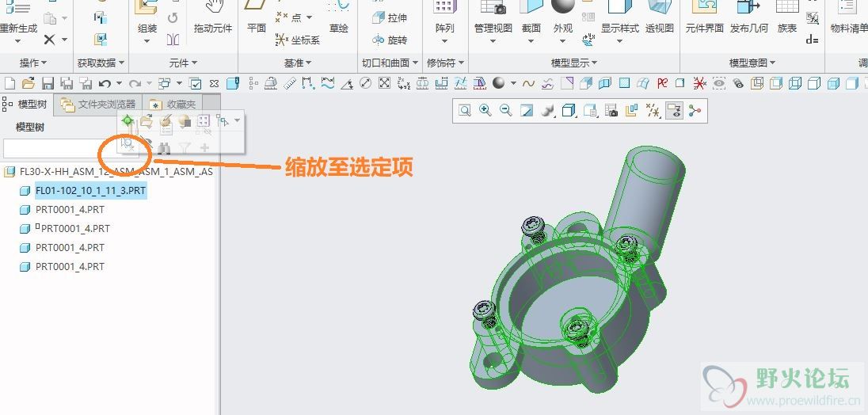The image size is (868, 415).
Task: Toggle the datum display filters icon
Action: [653, 111]
